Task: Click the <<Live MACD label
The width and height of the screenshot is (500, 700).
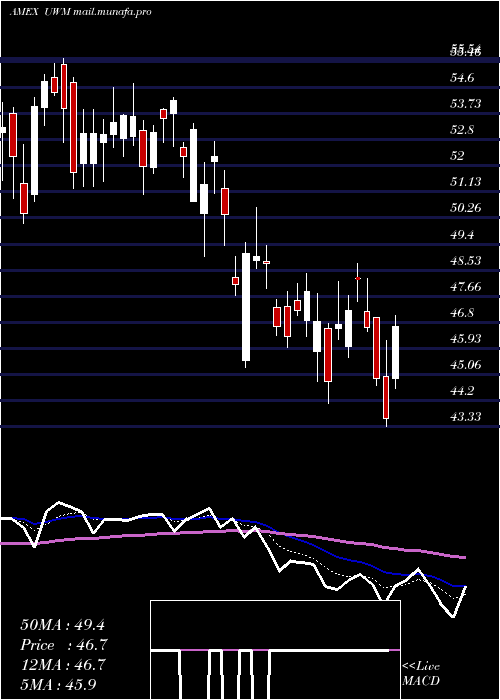Action: (421, 674)
